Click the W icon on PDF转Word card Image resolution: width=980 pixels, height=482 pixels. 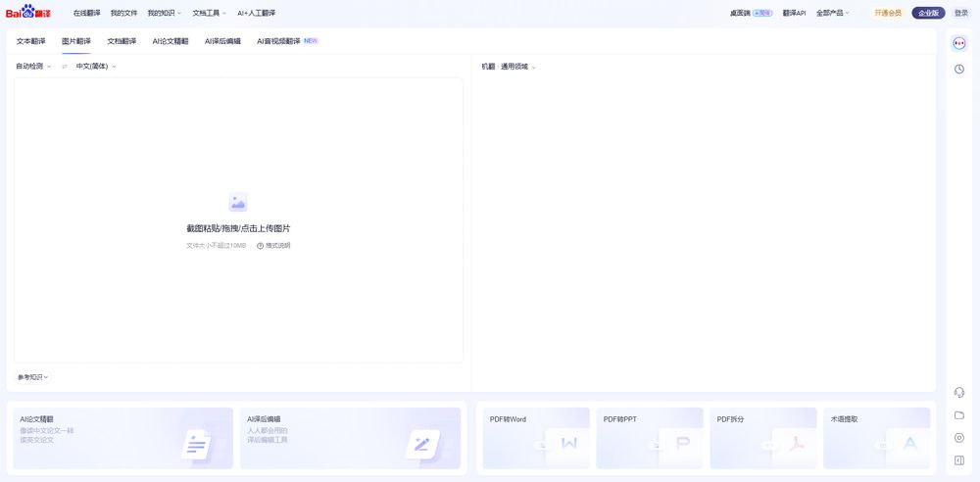(x=568, y=444)
